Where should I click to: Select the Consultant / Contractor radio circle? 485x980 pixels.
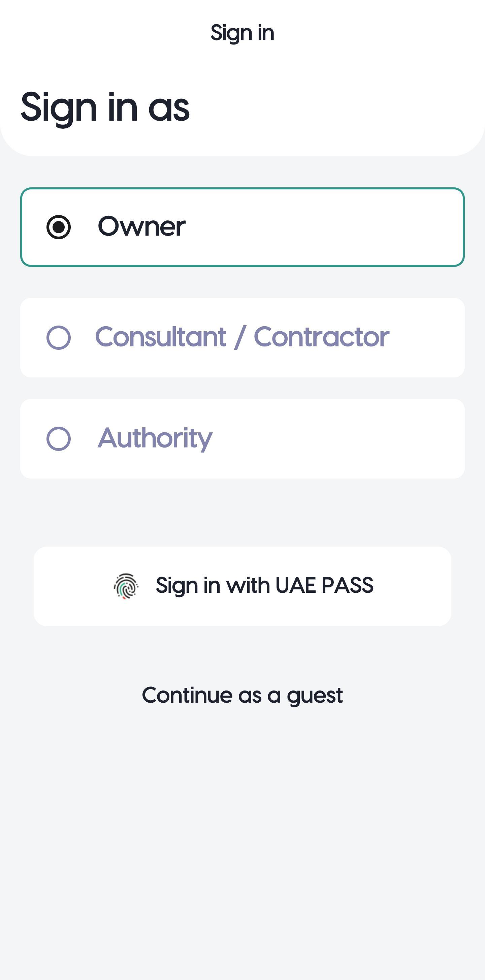coord(59,337)
